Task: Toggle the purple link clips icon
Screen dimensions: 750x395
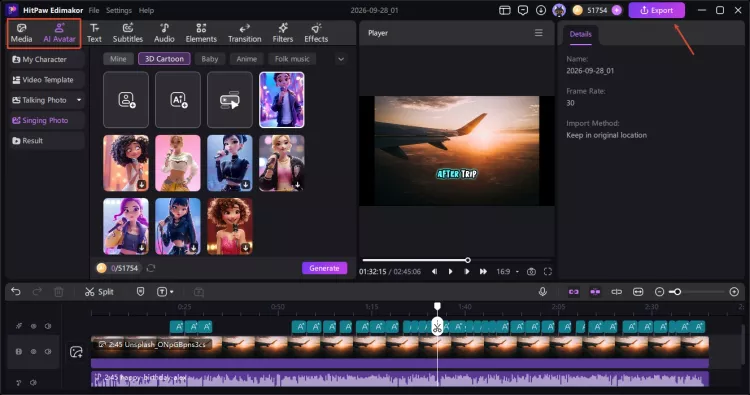Action: click(x=574, y=292)
